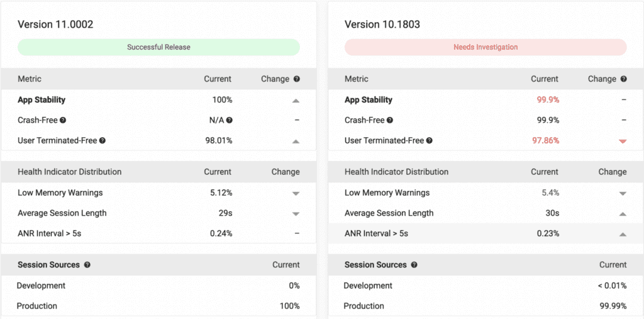The image size is (644, 319).
Task: Select Version 11.0002 heading
Action: click(x=55, y=25)
